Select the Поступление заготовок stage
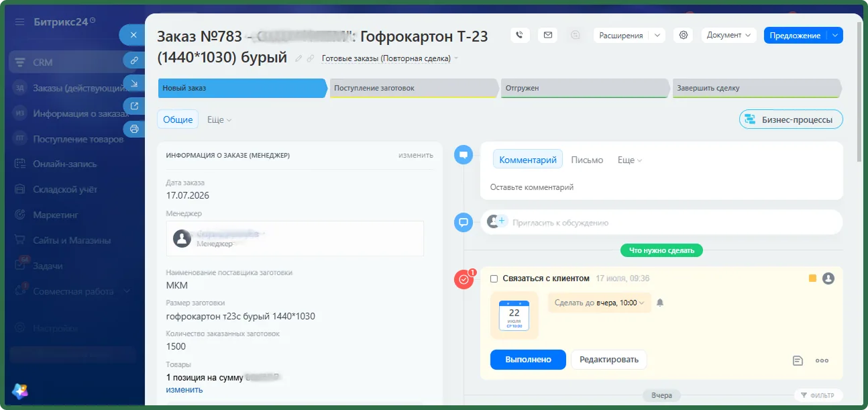The height and width of the screenshot is (410, 868). pyautogui.click(x=415, y=88)
